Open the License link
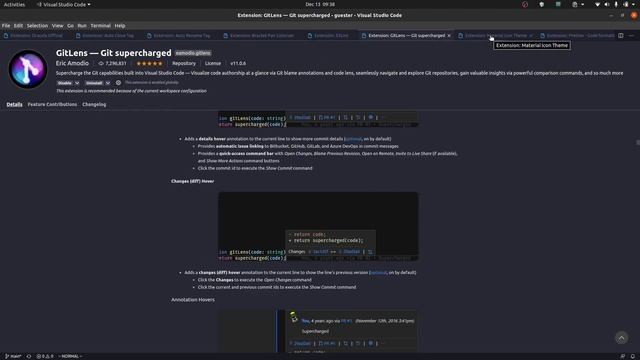Image resolution: width=640 pixels, height=360 pixels. click(213, 64)
